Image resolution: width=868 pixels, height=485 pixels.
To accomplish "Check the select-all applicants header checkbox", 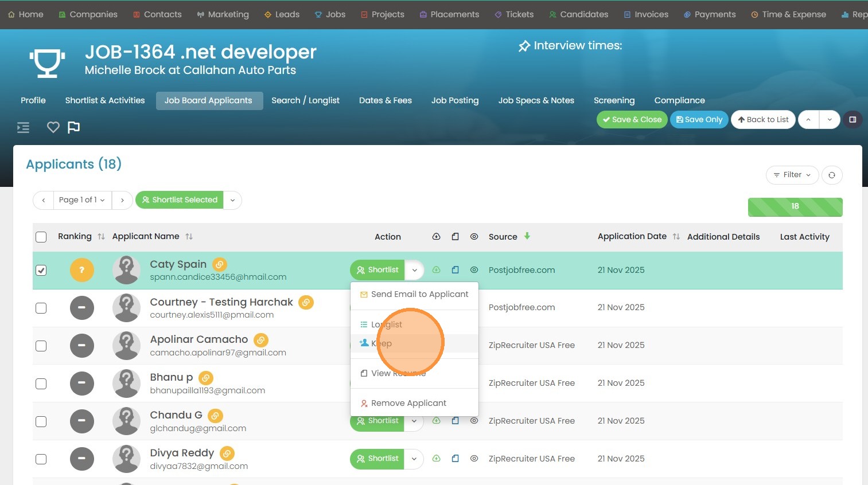I will click(x=41, y=237).
